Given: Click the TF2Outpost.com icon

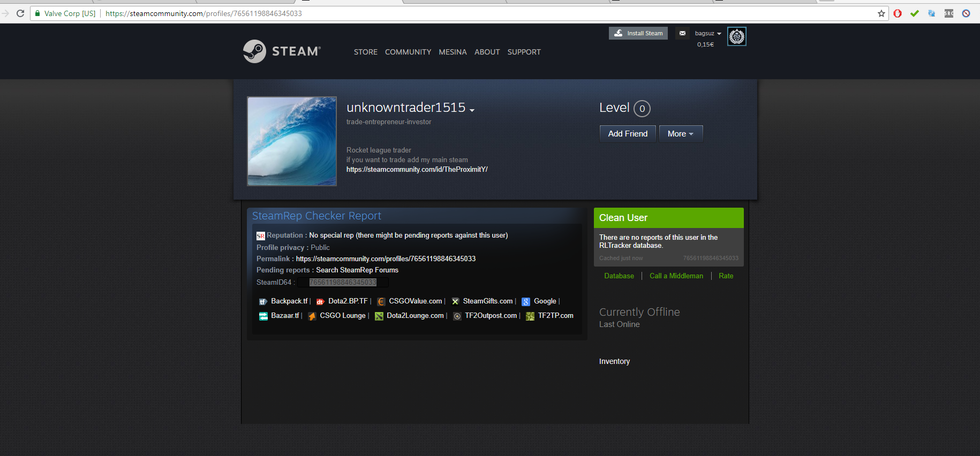Looking at the screenshot, I should point(457,316).
